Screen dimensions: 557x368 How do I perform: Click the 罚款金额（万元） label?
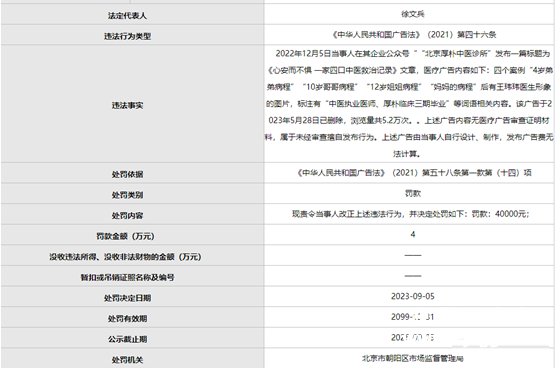pyautogui.click(x=125, y=236)
